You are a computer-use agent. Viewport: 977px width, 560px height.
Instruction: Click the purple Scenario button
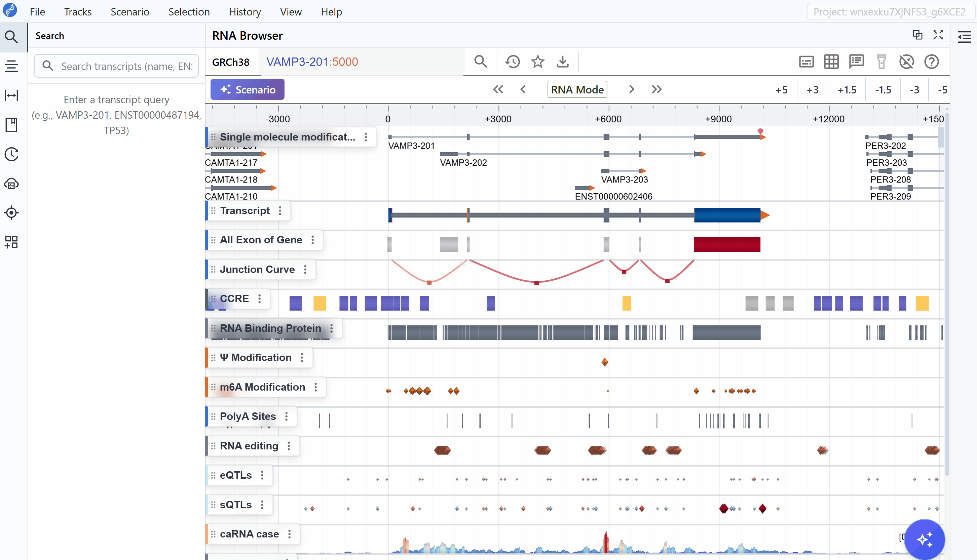coord(247,90)
